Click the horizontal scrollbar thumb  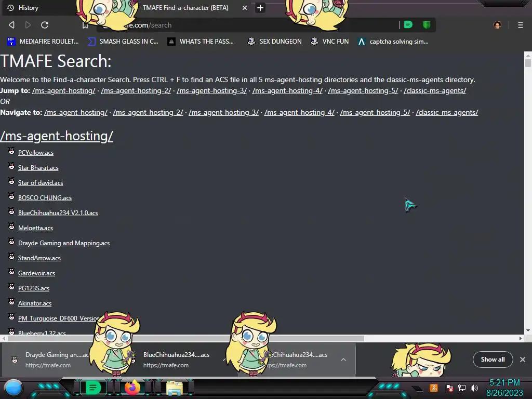point(186,338)
